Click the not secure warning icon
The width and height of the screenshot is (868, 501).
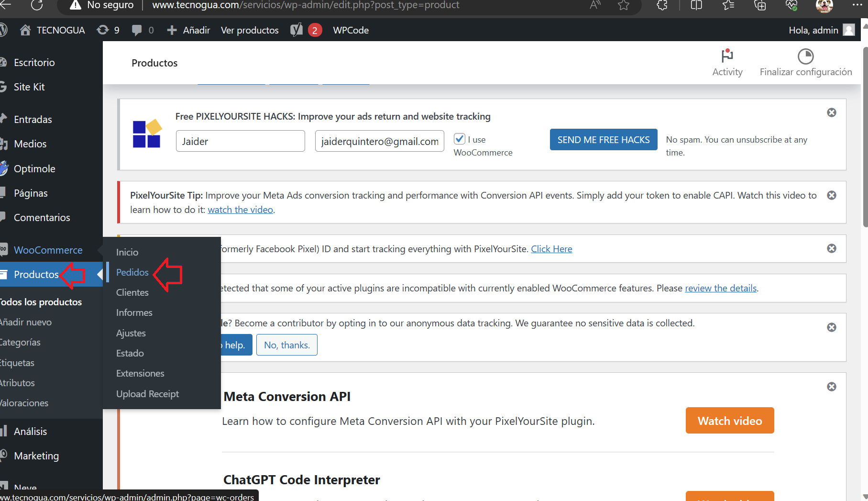click(75, 5)
